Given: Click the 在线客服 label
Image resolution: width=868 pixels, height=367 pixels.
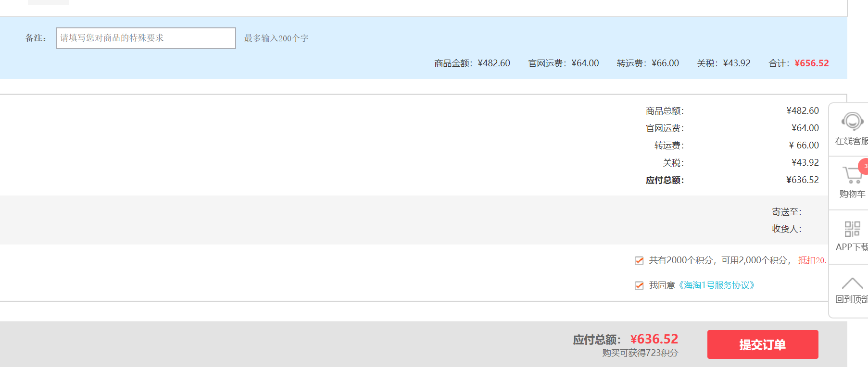Looking at the screenshot, I should click(x=852, y=141).
